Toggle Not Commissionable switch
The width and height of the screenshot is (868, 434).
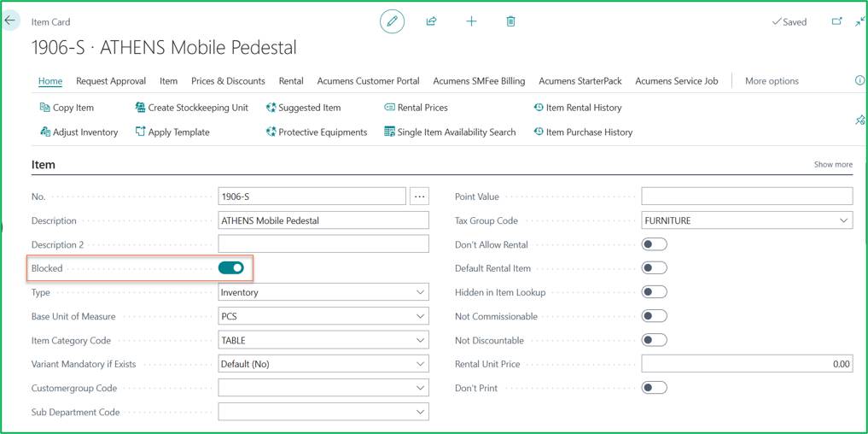tap(654, 316)
